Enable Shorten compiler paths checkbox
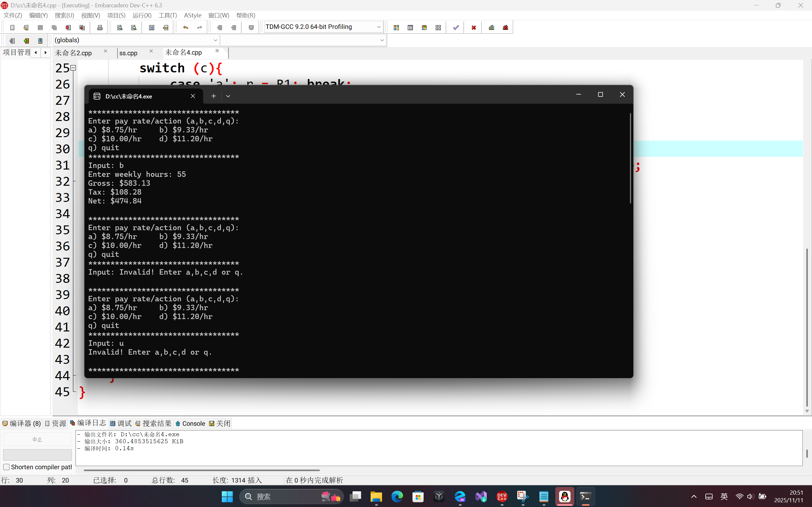The height and width of the screenshot is (507, 812). 6,467
